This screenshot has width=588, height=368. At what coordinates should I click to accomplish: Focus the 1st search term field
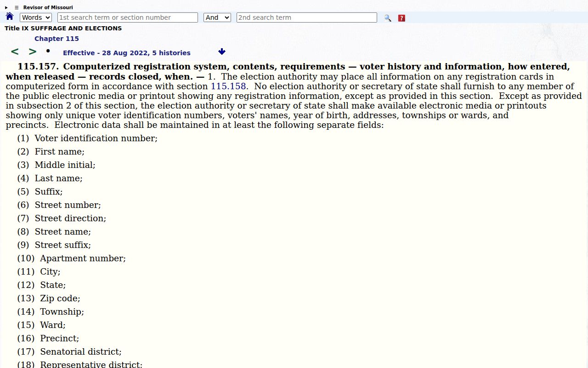[x=128, y=17]
